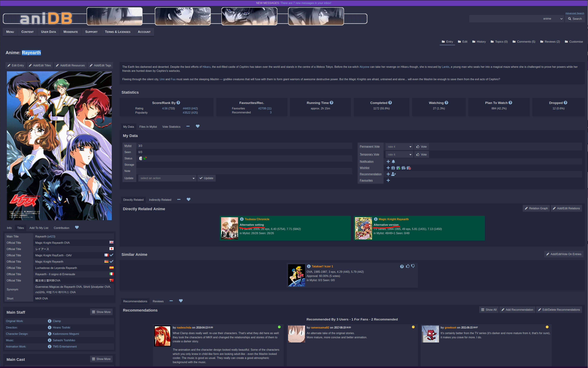Click thumbs-down on Tatakae!! Iczer 1

click(413, 266)
